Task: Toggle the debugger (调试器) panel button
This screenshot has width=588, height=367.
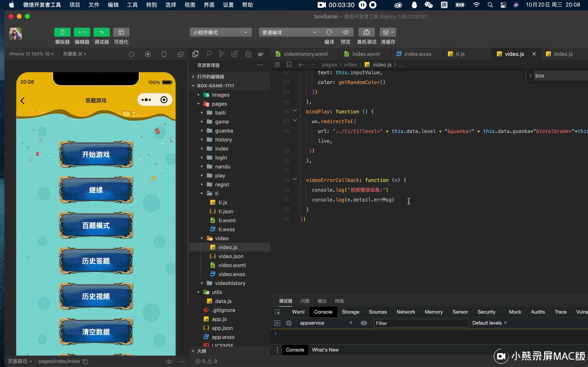Action: 101,32
